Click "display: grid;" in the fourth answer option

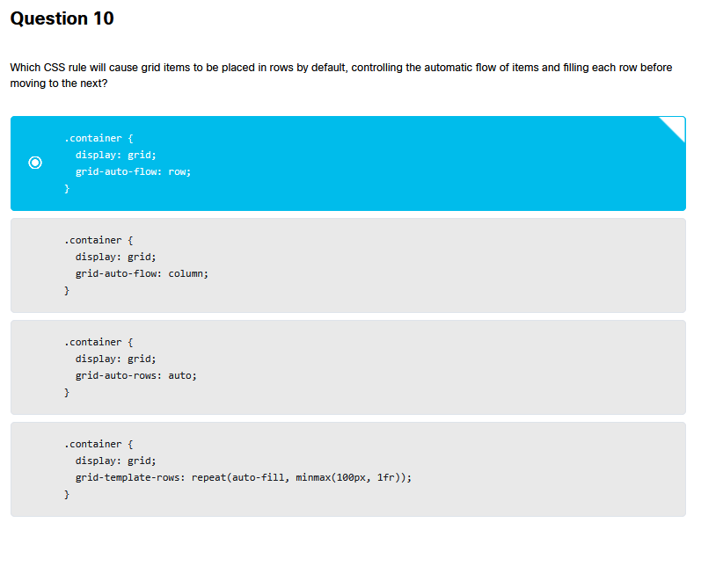[115, 461]
